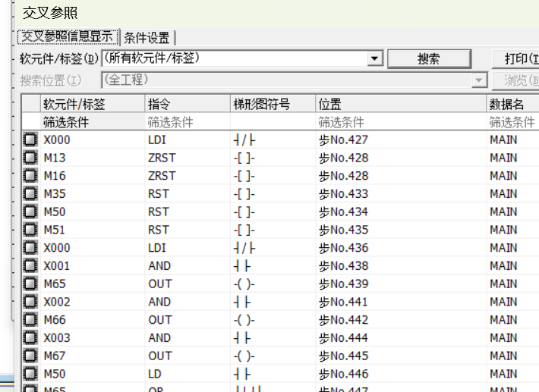This screenshot has width=539, height=392.
Task: Expand the 搜索位置 combo box arrow
Action: tap(479, 80)
